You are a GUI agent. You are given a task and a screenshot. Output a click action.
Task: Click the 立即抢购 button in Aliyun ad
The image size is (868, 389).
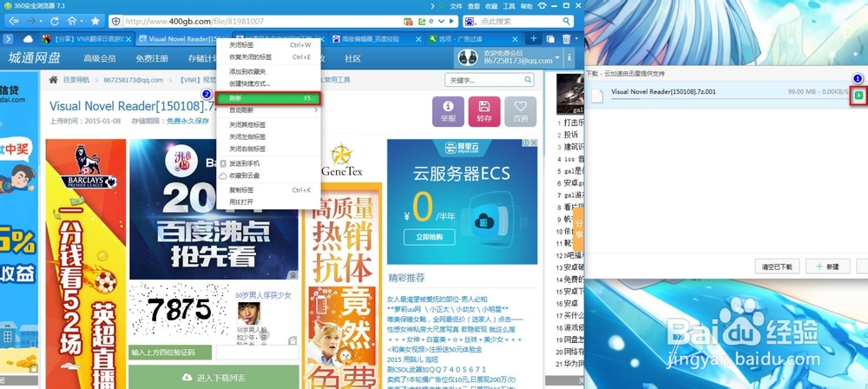point(430,237)
